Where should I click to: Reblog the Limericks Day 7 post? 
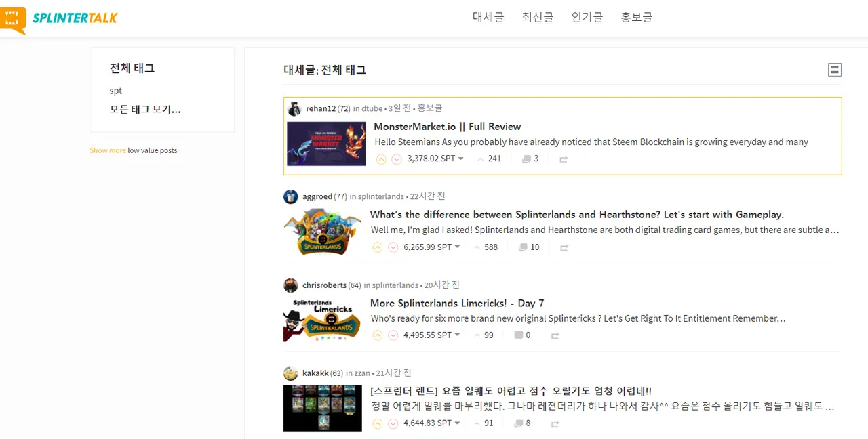click(x=555, y=336)
